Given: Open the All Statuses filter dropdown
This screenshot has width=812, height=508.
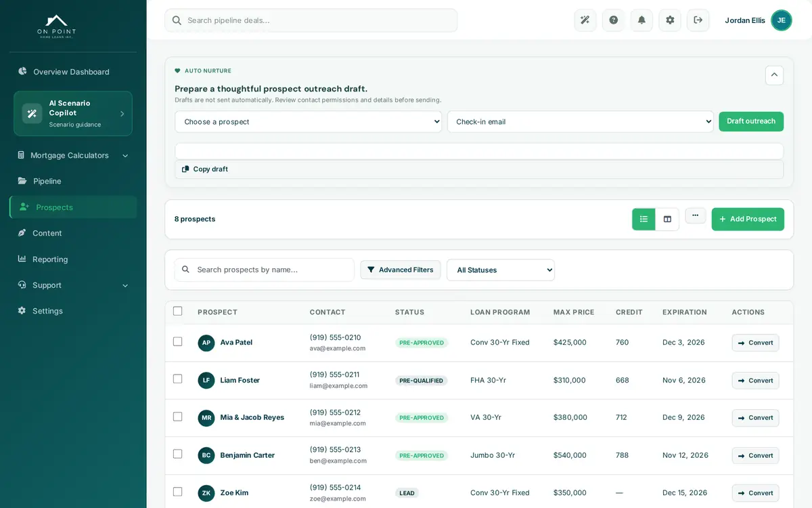Looking at the screenshot, I should pos(501,270).
